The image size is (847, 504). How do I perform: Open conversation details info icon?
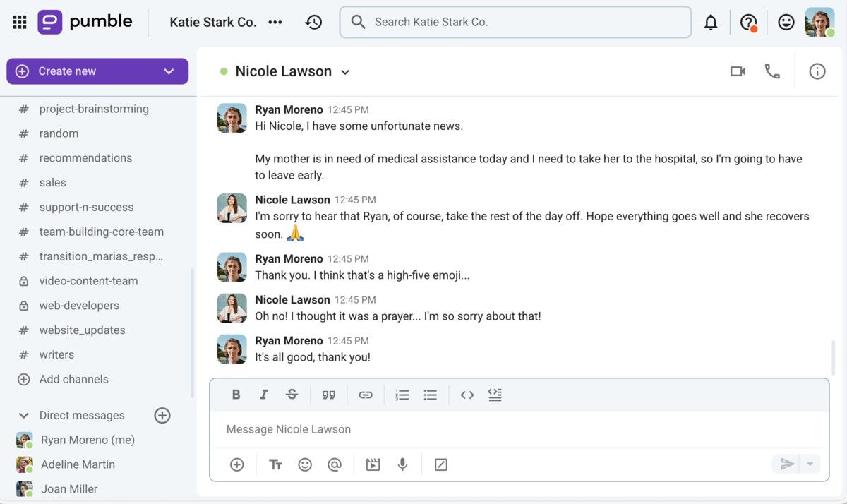[x=817, y=71]
